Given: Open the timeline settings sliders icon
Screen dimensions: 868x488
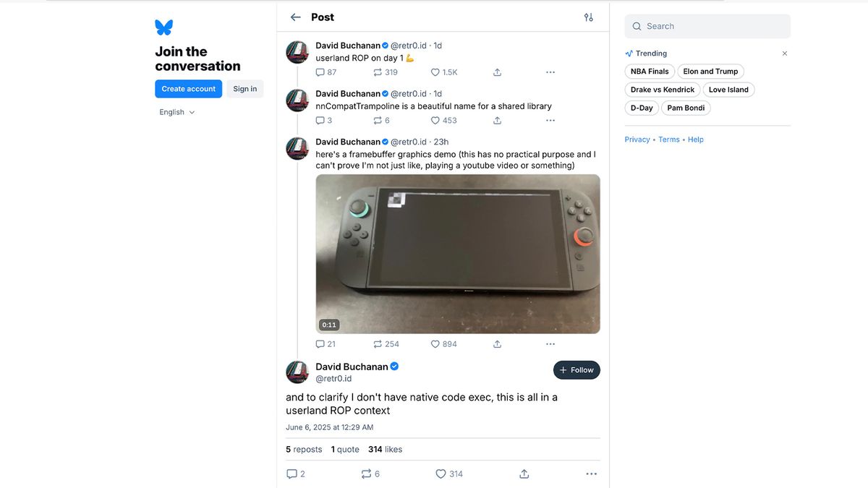Looking at the screenshot, I should tap(589, 17).
